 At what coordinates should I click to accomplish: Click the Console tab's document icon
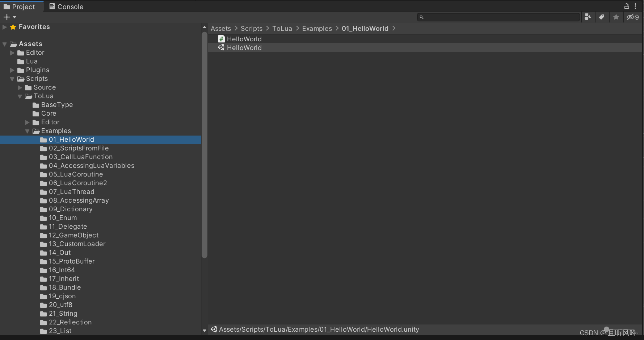52,6
